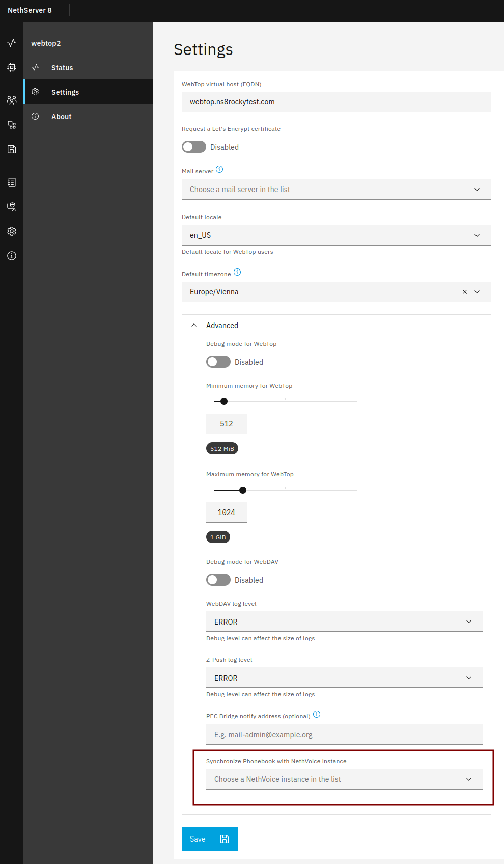Enable Let's Encrypt certificate toggle
This screenshot has height=864, width=504.
[x=194, y=147]
